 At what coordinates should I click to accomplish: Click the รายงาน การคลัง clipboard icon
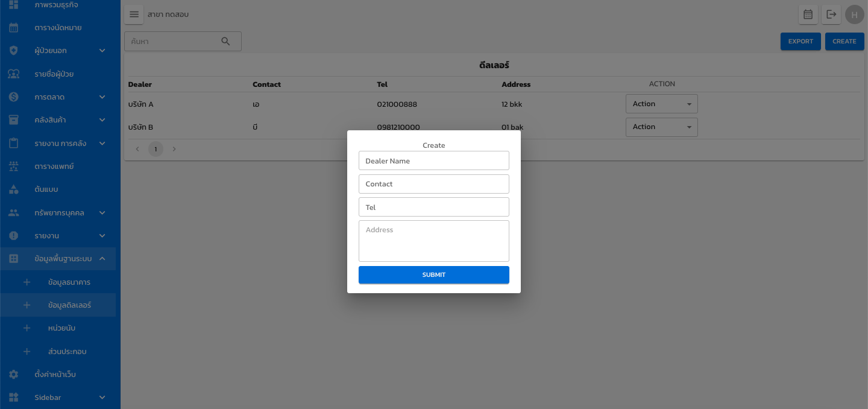[13, 144]
